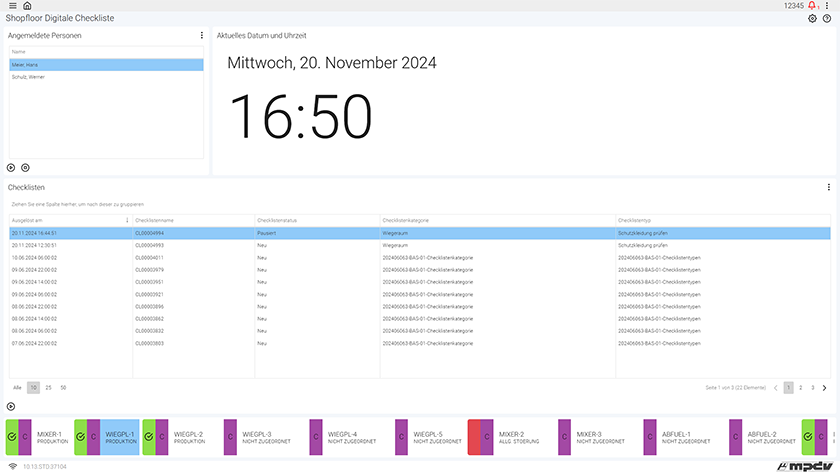840x472 pixels.
Task: Open the notification bell alerts
Action: [811, 6]
